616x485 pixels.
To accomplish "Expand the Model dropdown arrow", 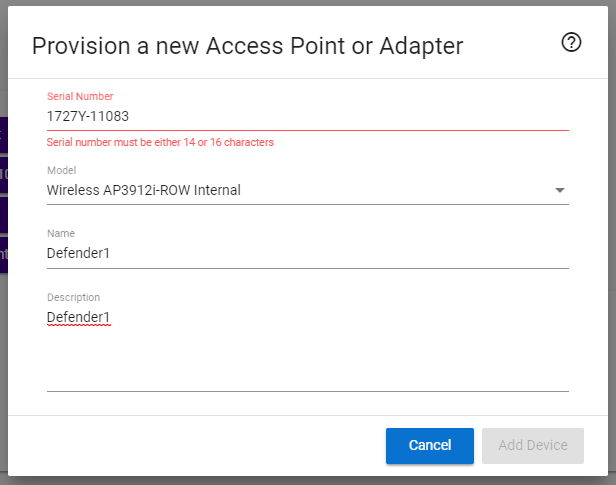I will click(559, 190).
